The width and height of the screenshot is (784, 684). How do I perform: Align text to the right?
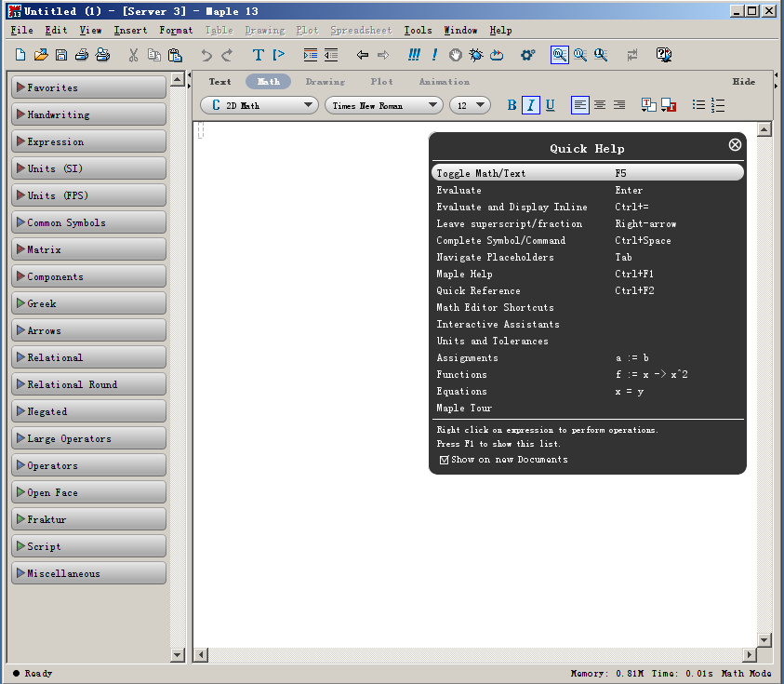tap(619, 105)
